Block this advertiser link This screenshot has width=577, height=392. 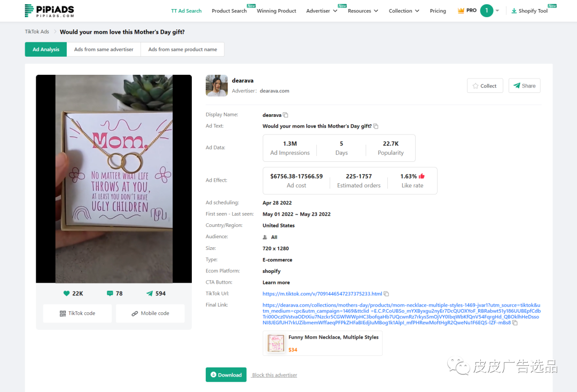[x=275, y=375]
